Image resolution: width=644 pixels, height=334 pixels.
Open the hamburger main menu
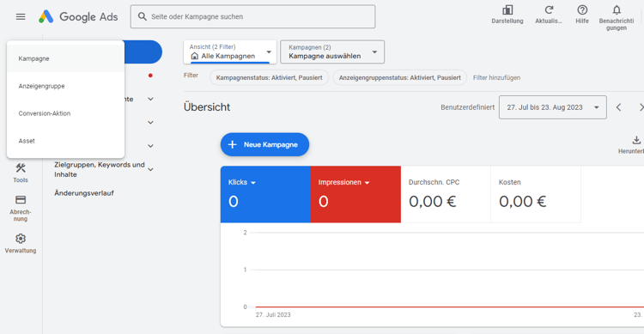(21, 17)
